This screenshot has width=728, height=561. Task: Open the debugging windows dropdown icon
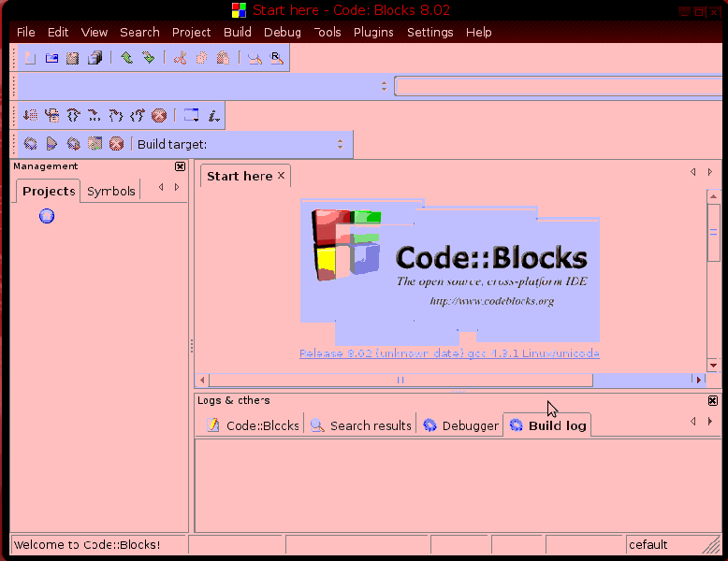point(191,116)
